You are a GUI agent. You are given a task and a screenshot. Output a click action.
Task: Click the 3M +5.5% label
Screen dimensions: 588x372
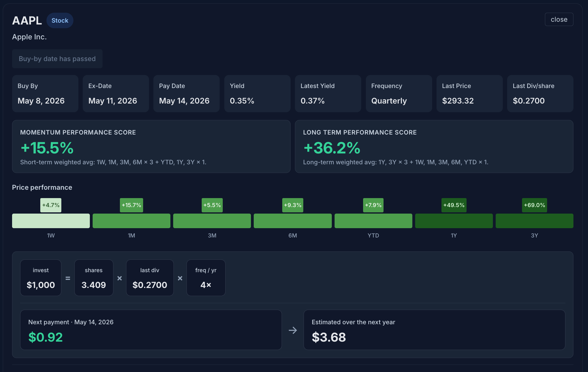coord(212,205)
